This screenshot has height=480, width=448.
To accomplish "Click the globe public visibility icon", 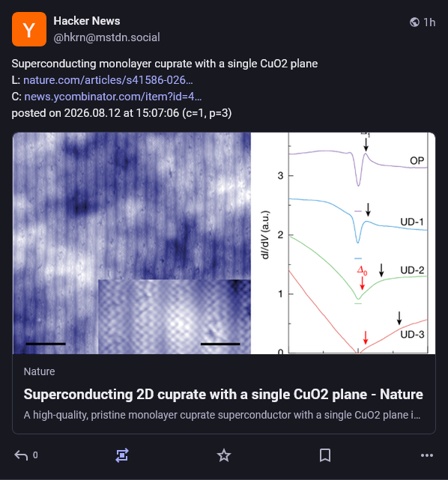I will (x=414, y=22).
